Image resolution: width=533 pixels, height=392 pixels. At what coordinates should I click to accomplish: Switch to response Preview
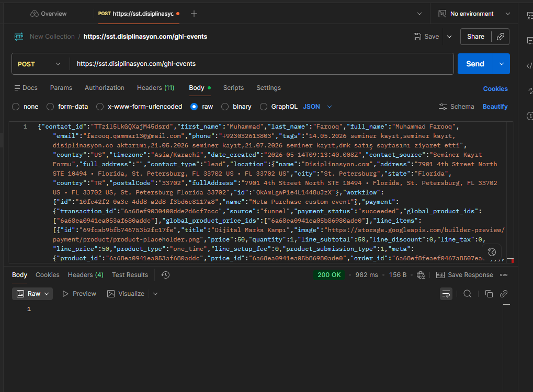tap(79, 294)
